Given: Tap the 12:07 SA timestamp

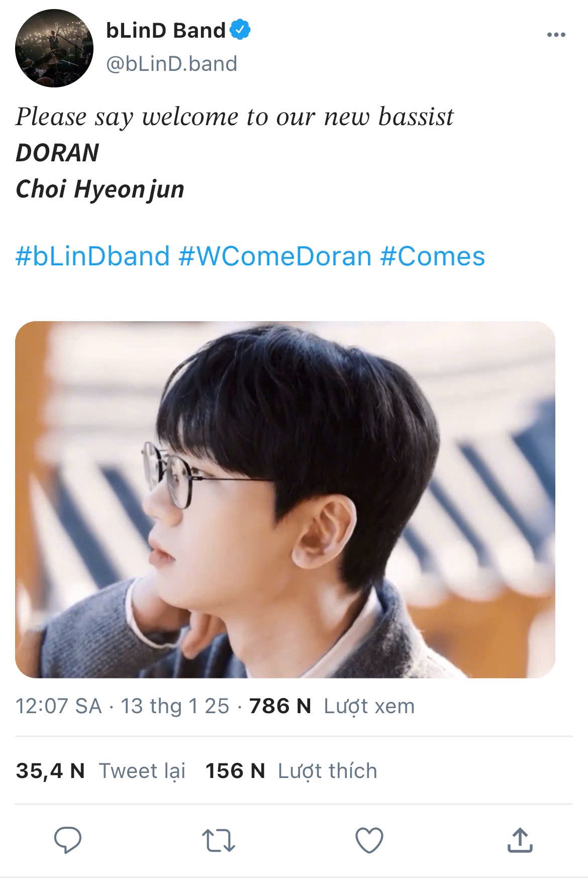Looking at the screenshot, I should click(x=58, y=706).
